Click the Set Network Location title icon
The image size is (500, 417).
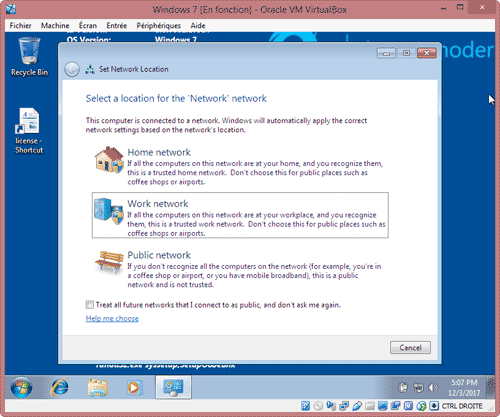pos(90,69)
